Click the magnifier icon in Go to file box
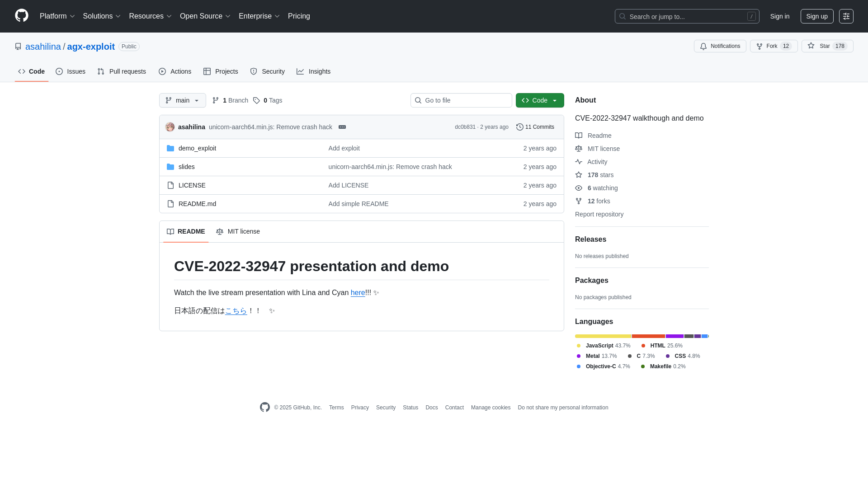This screenshot has height=488, width=868. pyautogui.click(x=418, y=100)
